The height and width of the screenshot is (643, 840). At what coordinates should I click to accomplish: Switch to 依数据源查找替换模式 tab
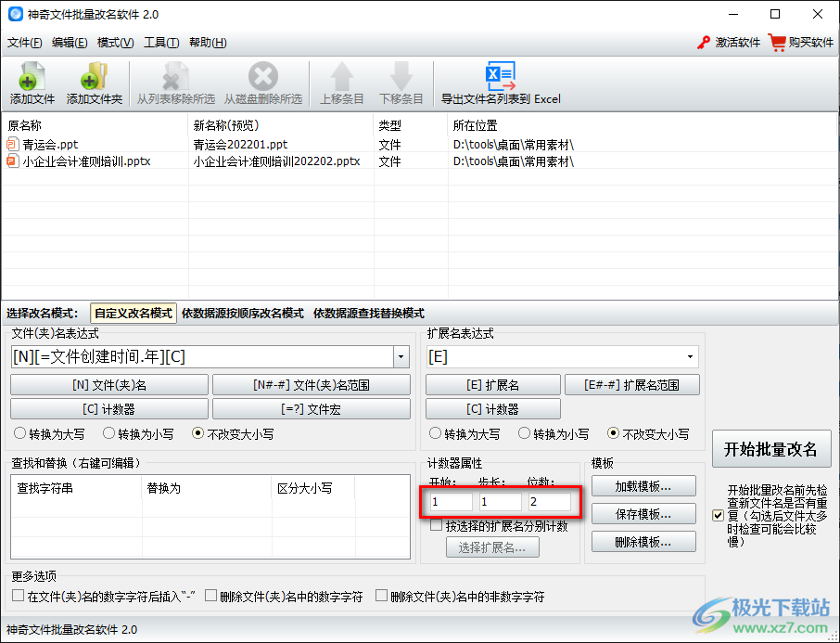click(x=369, y=314)
